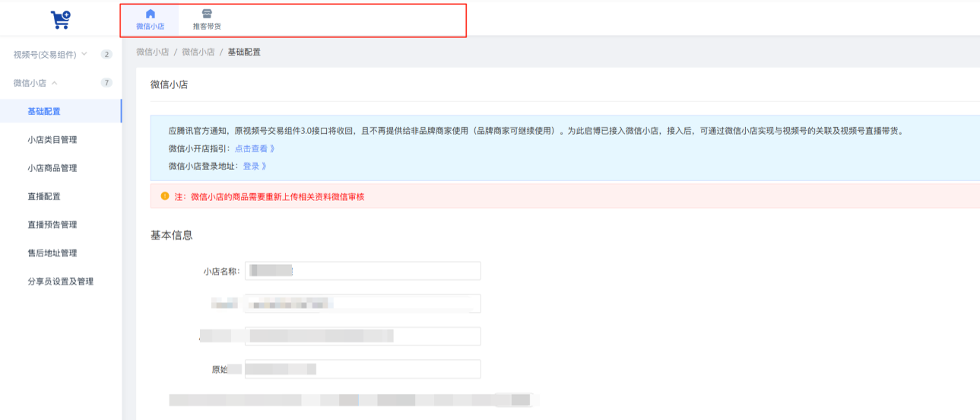Image resolution: width=980 pixels, height=420 pixels.
Task: Open 分享员设置及管理 in the sidebar
Action: (61, 282)
